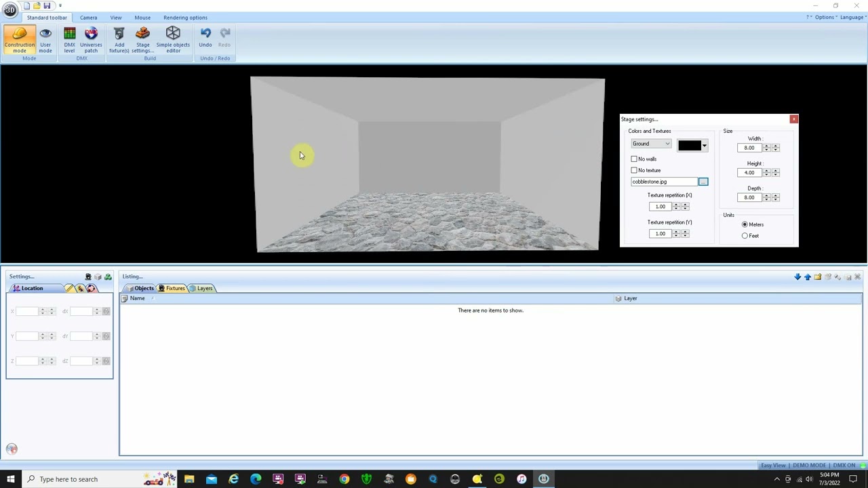Open the View ribbon tab

116,18
